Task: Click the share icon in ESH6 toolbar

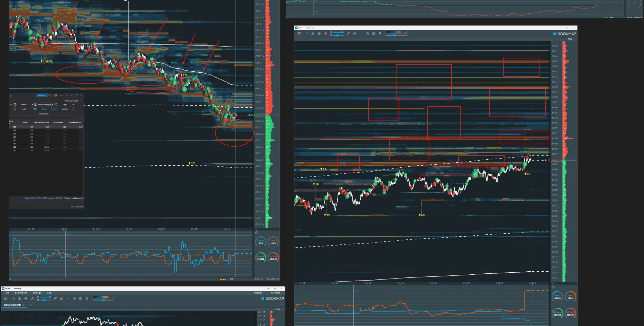Action: pos(306,34)
